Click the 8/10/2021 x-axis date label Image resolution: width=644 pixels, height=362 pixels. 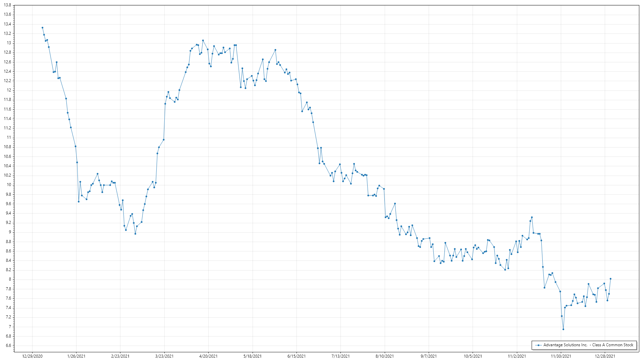[x=384, y=356]
